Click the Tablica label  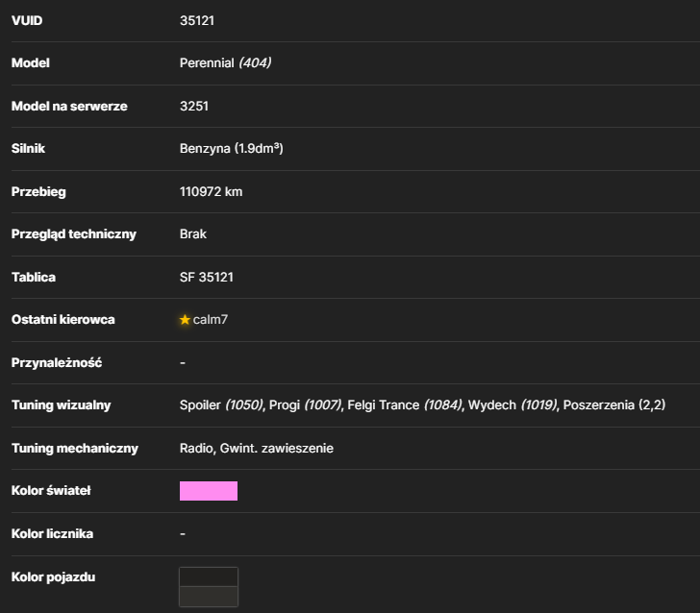[34, 277]
